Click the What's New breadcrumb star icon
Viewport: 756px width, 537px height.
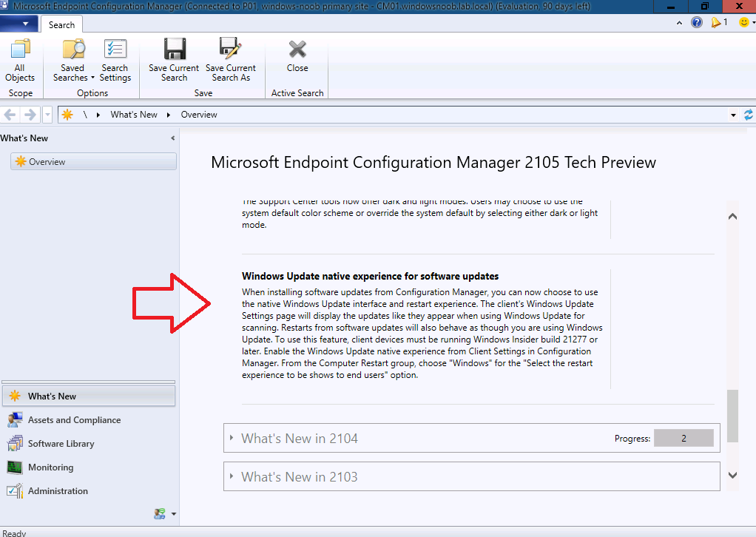pos(67,115)
